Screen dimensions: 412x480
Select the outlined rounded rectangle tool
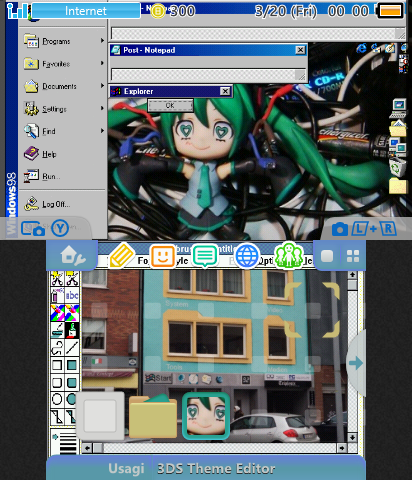(x=57, y=382)
